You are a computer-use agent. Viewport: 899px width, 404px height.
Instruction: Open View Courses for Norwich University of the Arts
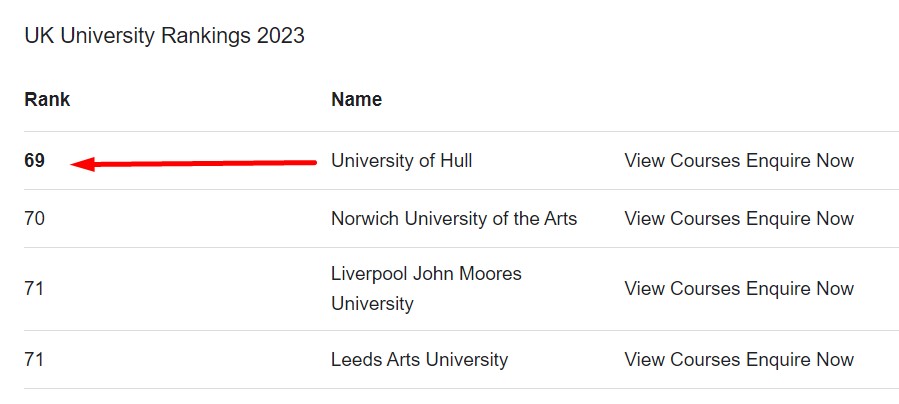pyautogui.click(x=682, y=218)
